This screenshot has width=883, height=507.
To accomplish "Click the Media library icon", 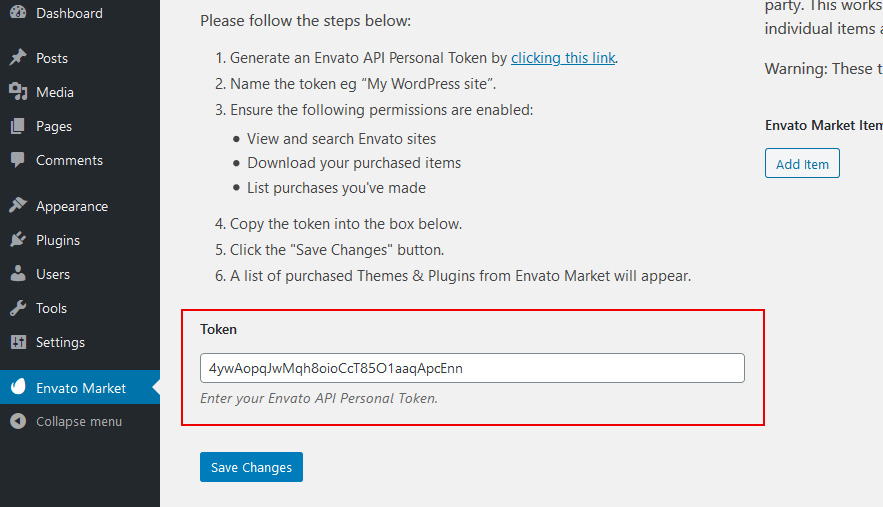I will (x=18, y=91).
